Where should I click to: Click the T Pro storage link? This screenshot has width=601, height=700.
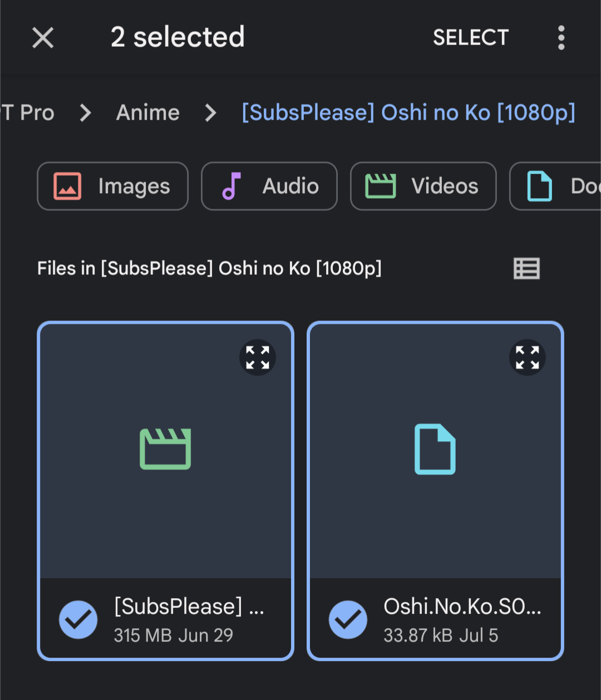point(27,112)
